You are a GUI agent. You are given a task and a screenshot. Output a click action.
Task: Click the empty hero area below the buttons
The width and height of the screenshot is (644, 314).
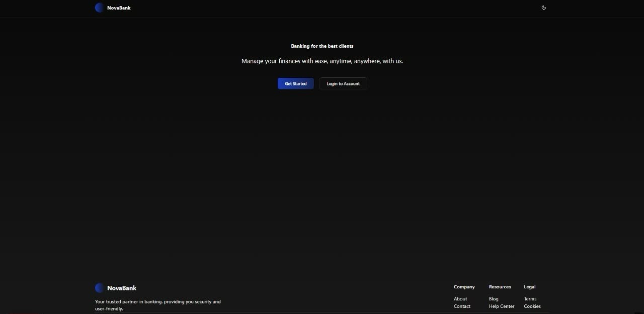click(322, 176)
